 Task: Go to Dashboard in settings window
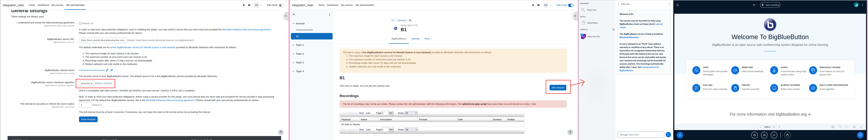point(43,5)
